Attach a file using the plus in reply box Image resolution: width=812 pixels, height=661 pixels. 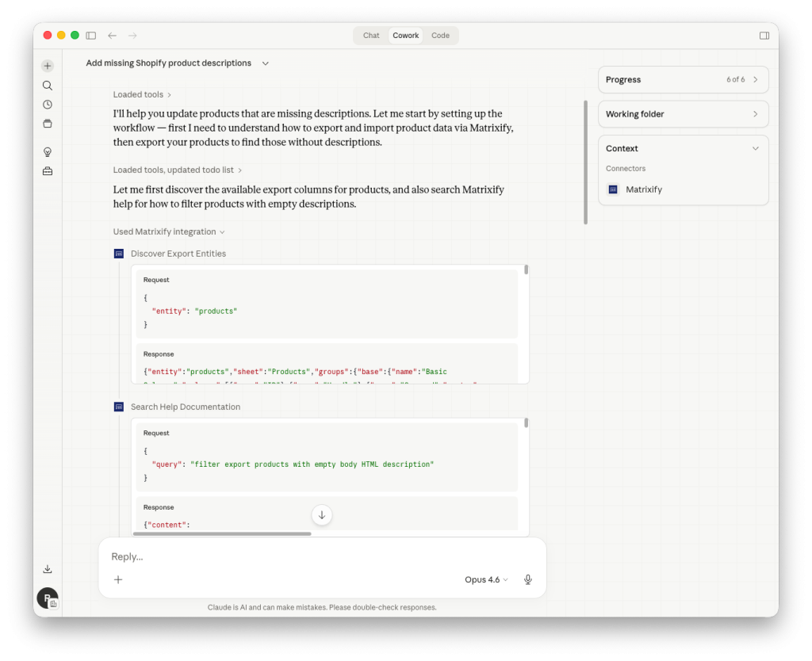click(x=118, y=579)
